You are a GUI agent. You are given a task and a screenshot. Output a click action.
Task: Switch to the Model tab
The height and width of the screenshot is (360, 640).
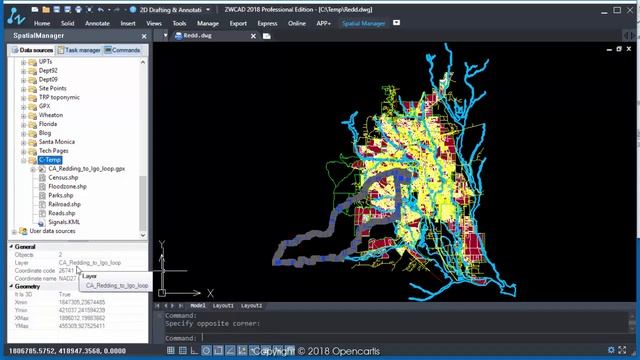pyautogui.click(x=198, y=306)
